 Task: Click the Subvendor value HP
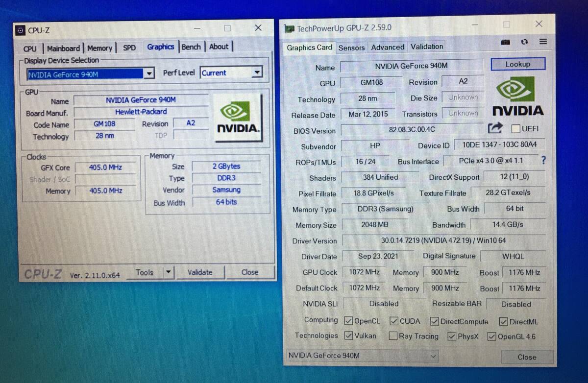pos(375,146)
